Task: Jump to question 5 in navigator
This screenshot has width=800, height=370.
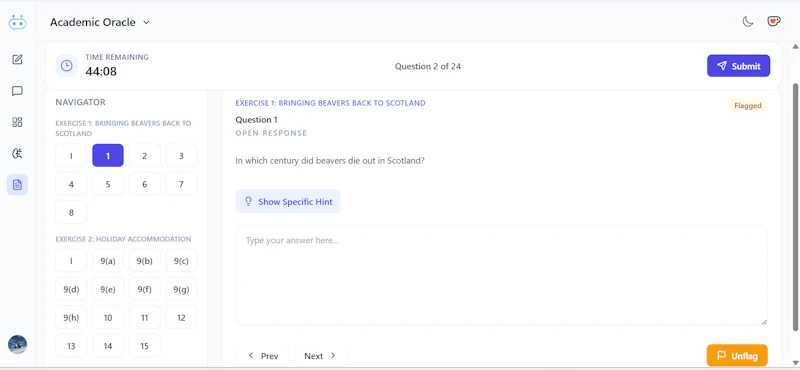Action: (108, 184)
